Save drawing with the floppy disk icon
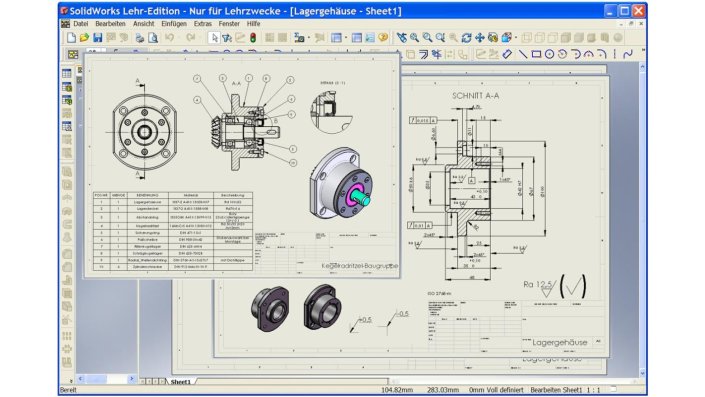Screen dimensions: 705x397 tap(98, 38)
